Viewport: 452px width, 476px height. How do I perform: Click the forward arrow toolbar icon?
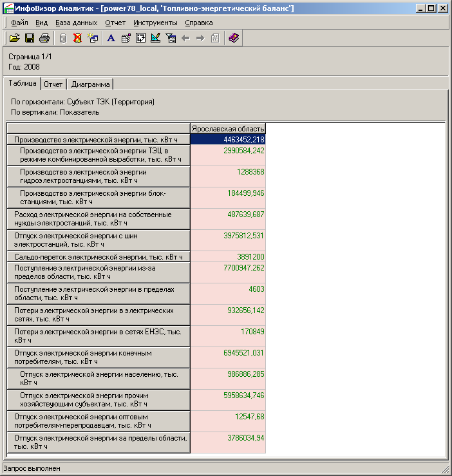pyautogui.click(x=200, y=38)
